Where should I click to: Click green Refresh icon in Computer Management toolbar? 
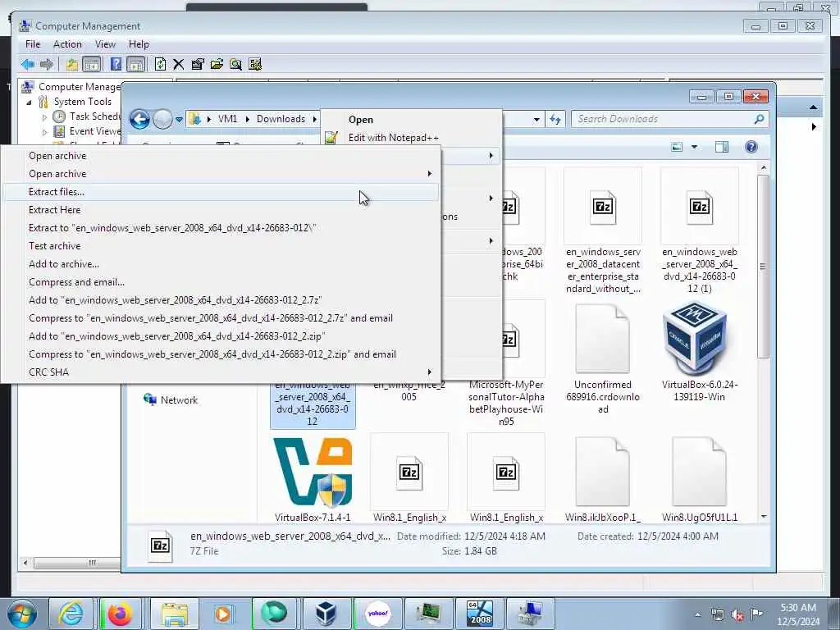[x=160, y=64]
